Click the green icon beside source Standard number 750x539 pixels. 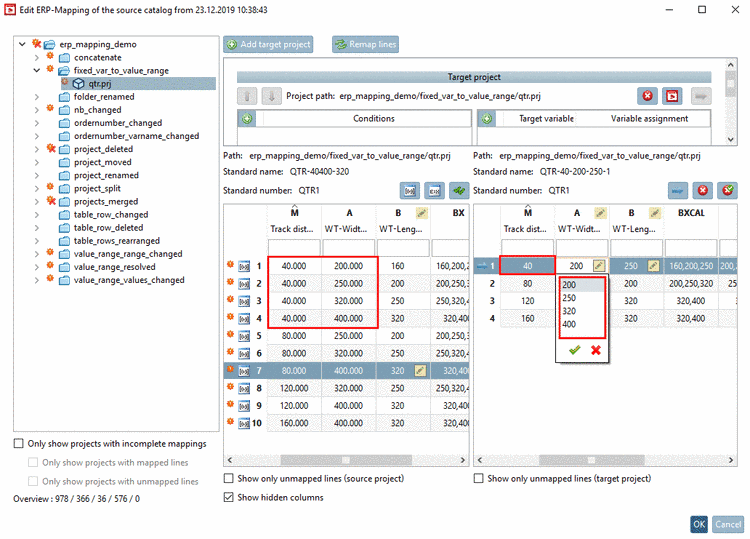(x=459, y=190)
